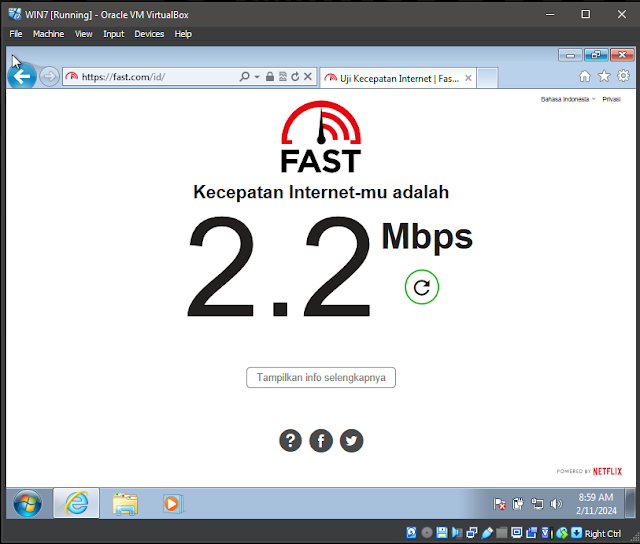Click VirtualBox floppy disk status icon
640x544 pixels.
[x=442, y=533]
